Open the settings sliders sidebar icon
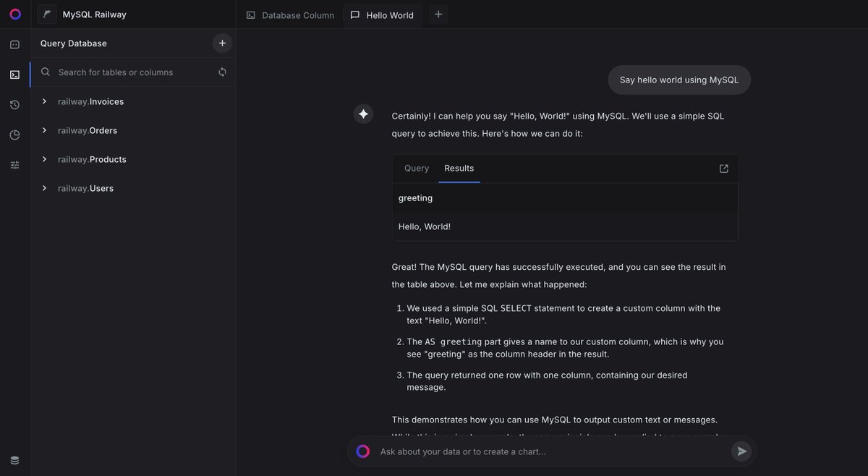 [14, 165]
